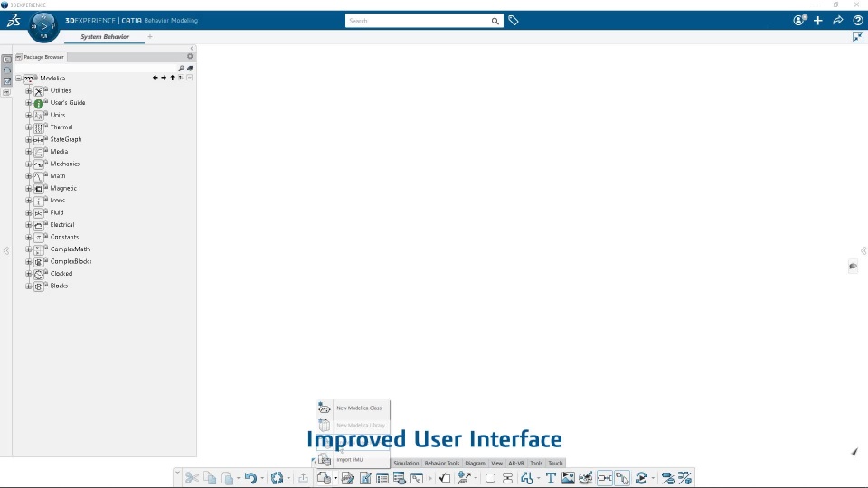The height and width of the screenshot is (488, 868).
Task: Select Import FMU menu entry
Action: click(x=354, y=460)
